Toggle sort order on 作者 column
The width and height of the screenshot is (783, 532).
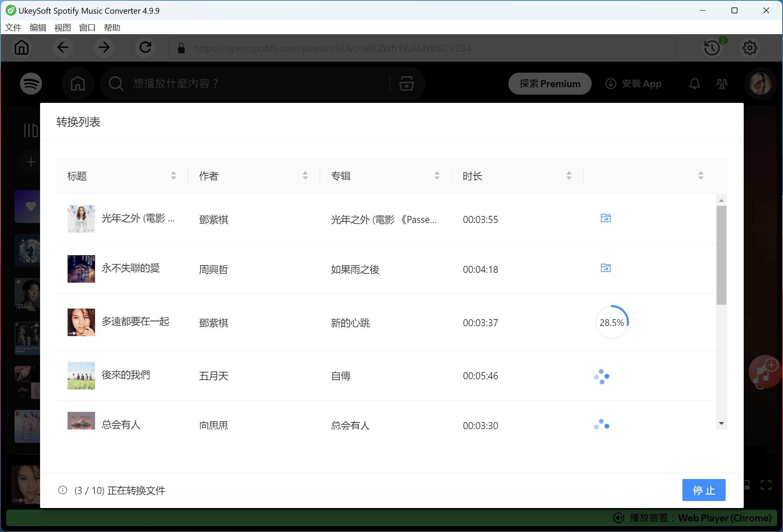(305, 176)
